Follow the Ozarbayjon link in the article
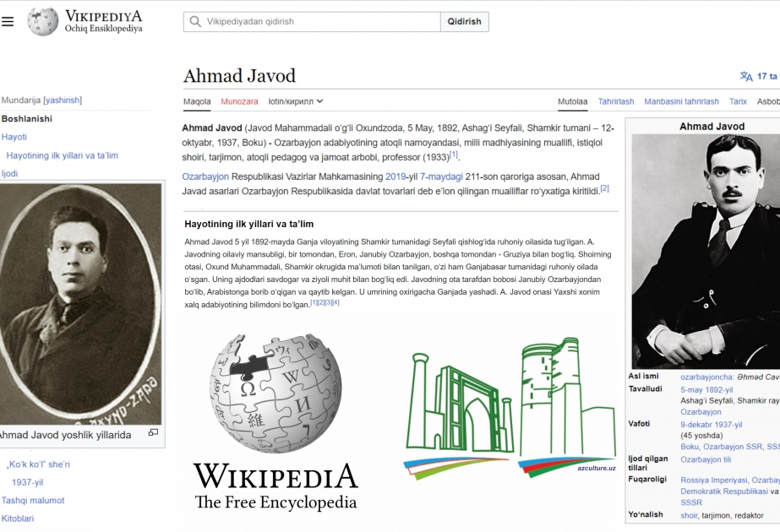This screenshot has height=532, width=780. [x=205, y=176]
